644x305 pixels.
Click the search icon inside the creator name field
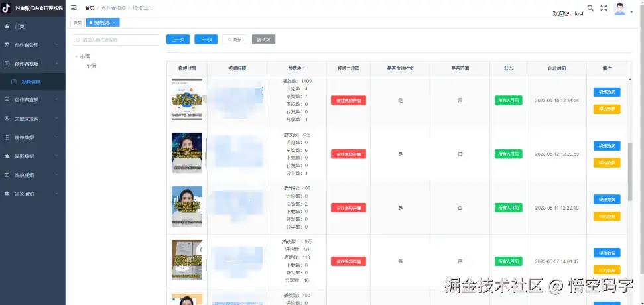click(78, 40)
